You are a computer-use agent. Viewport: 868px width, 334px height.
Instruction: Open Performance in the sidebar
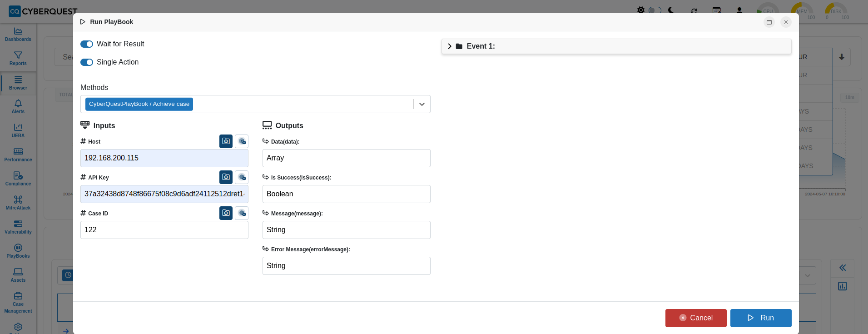[18, 155]
